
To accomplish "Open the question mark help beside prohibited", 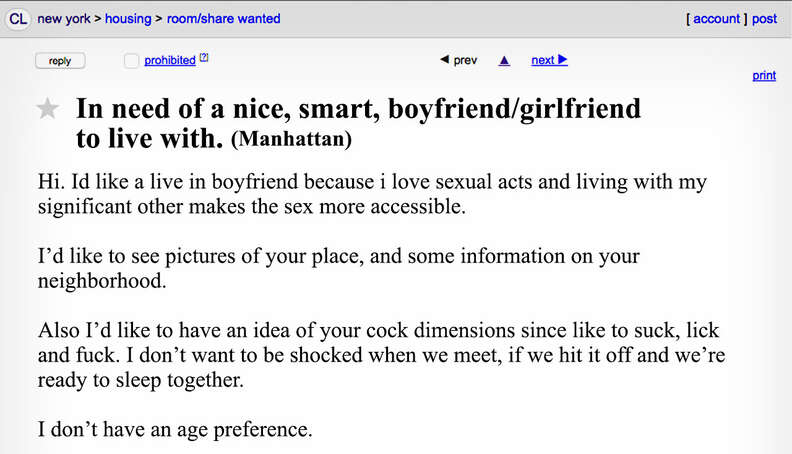I will (x=204, y=58).
